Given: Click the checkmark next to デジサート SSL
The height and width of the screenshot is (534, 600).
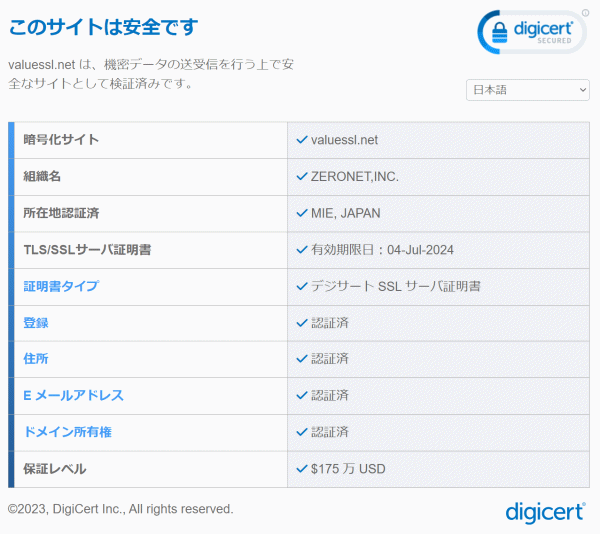Looking at the screenshot, I should pyautogui.click(x=302, y=286).
